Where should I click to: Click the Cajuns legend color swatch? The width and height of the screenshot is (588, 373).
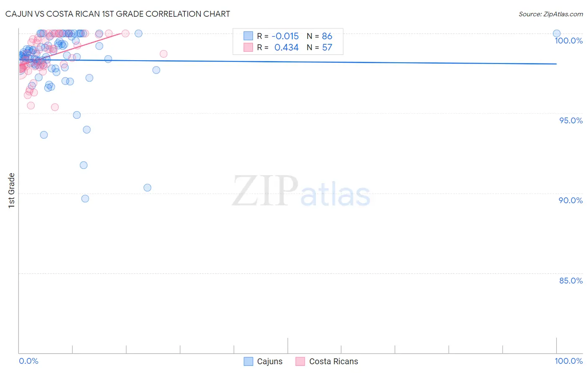[x=248, y=361]
